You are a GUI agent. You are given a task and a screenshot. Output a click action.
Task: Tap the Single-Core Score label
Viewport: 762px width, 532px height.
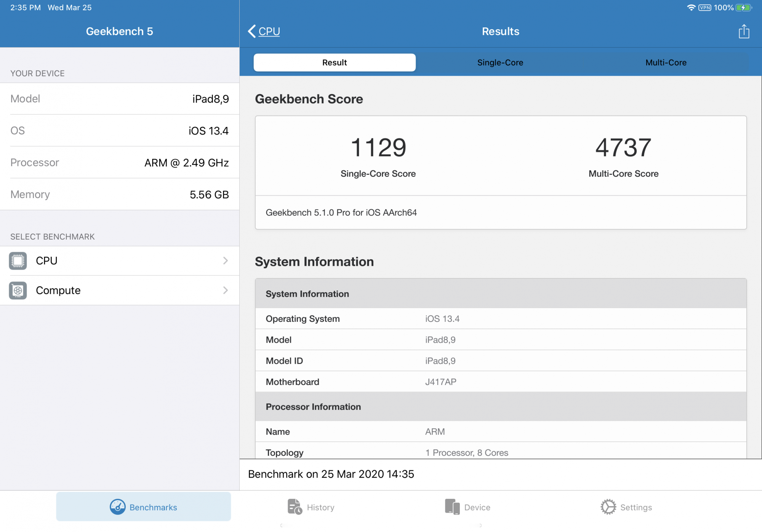pos(378,174)
